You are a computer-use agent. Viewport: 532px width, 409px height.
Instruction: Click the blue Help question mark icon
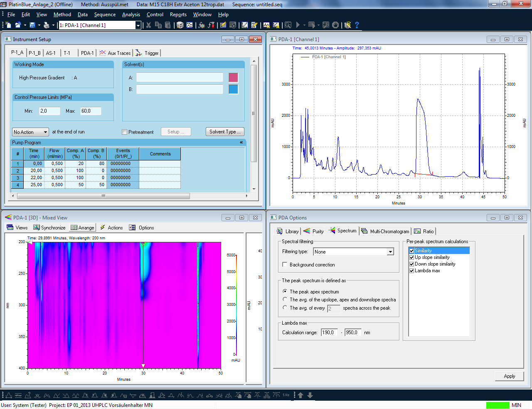357,25
